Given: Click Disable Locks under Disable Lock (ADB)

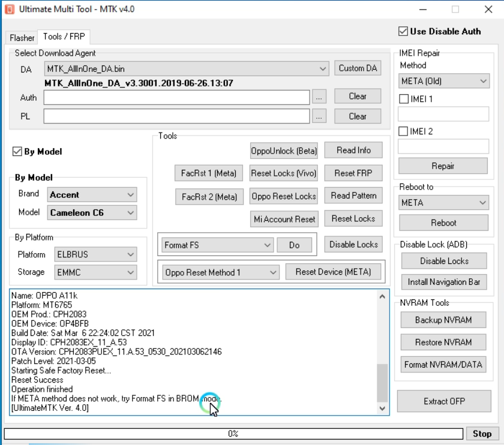Looking at the screenshot, I should (x=444, y=261).
